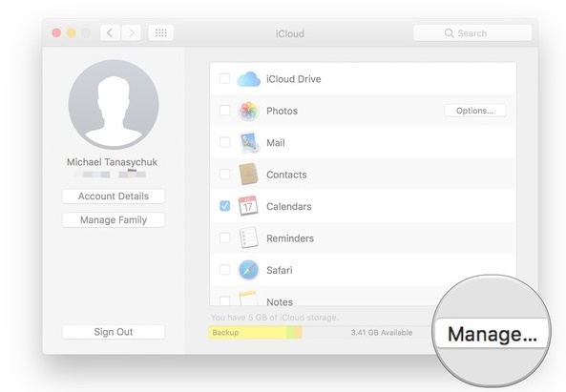Image resolution: width=566 pixels, height=392 pixels.
Task: Click the orange storage bar segment
Action: 299,333
